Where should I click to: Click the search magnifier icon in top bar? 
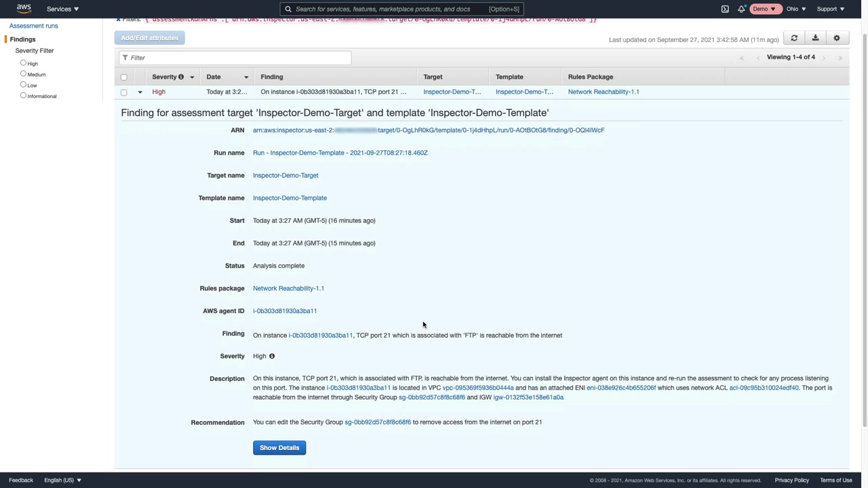click(288, 9)
